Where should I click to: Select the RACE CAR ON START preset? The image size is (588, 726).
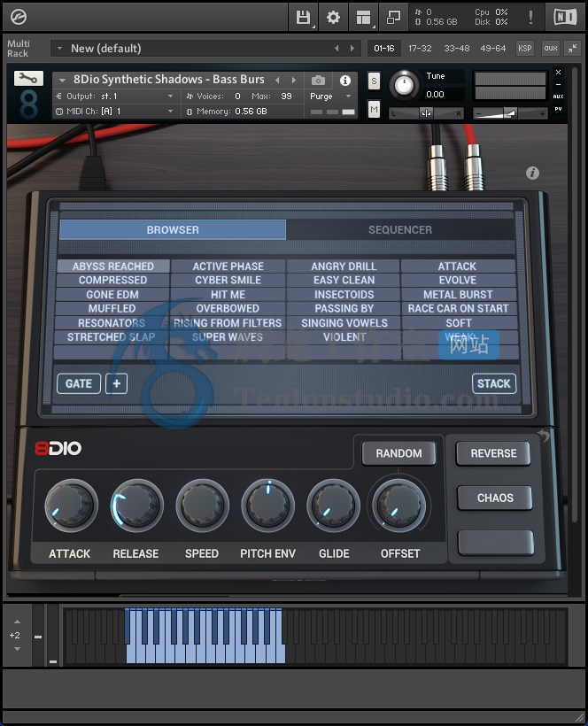pyautogui.click(x=459, y=308)
